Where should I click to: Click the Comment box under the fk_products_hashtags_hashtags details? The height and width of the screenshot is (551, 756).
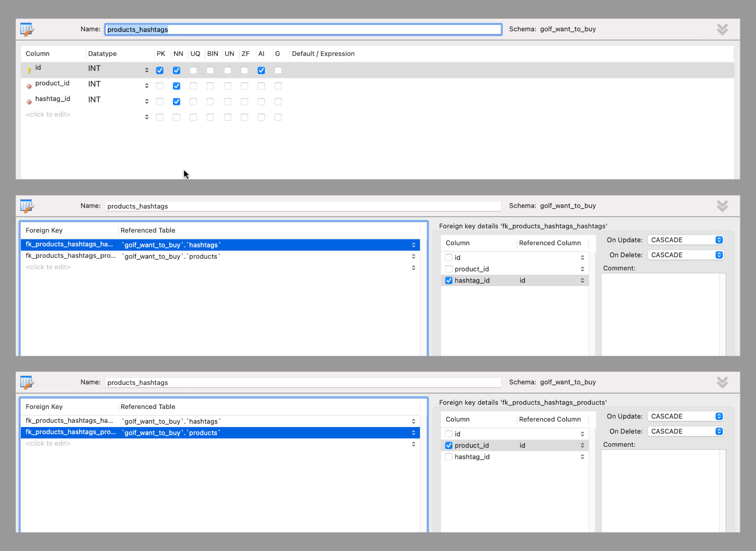click(x=660, y=314)
